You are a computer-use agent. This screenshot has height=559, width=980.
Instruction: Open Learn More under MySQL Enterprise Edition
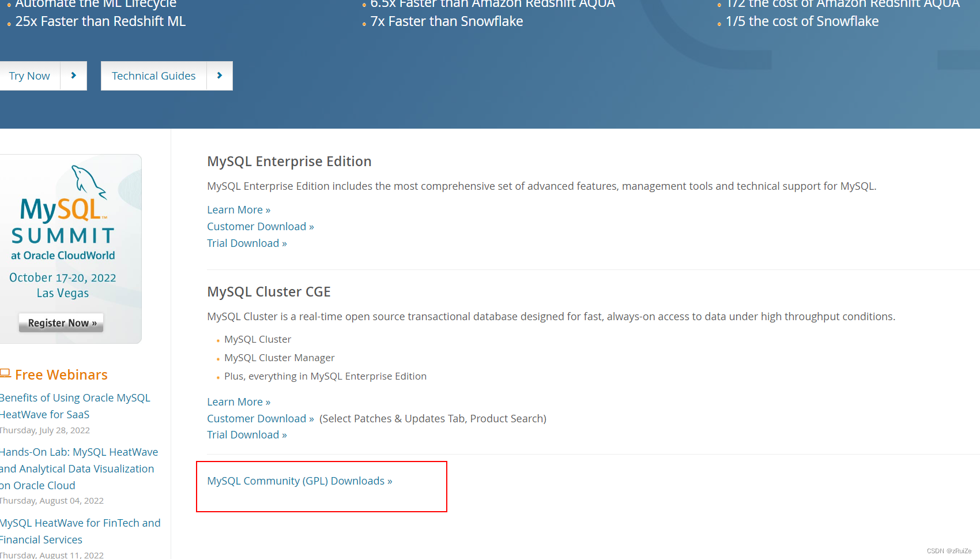239,210
